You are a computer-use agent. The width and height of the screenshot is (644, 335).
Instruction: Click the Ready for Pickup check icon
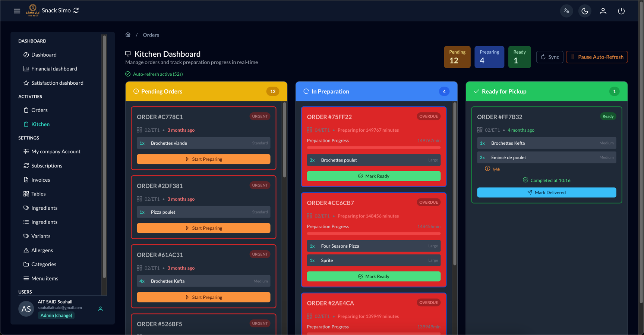(476, 91)
